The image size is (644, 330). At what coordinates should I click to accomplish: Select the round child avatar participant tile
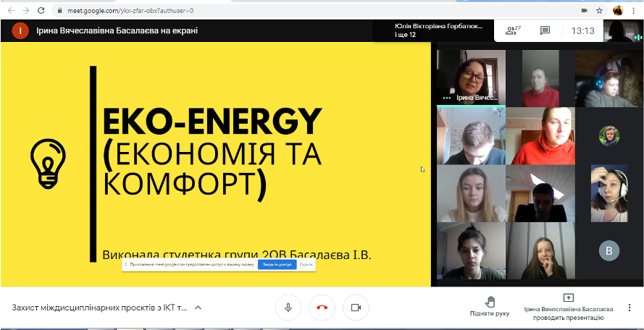coord(609,136)
